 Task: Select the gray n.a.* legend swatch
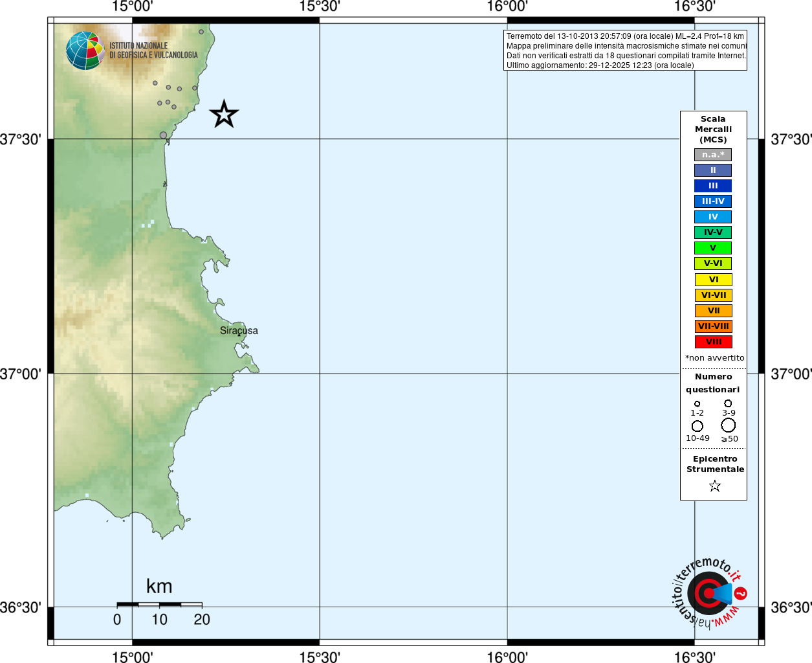click(713, 155)
